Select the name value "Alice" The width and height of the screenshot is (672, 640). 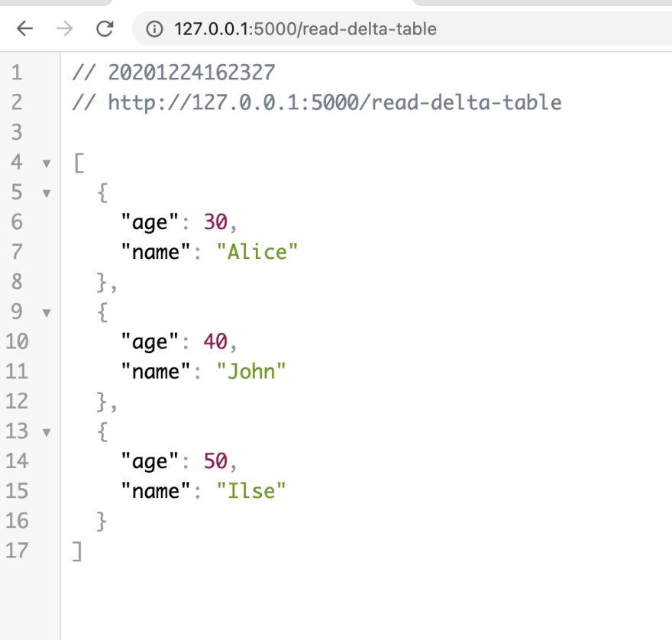pyautogui.click(x=257, y=251)
